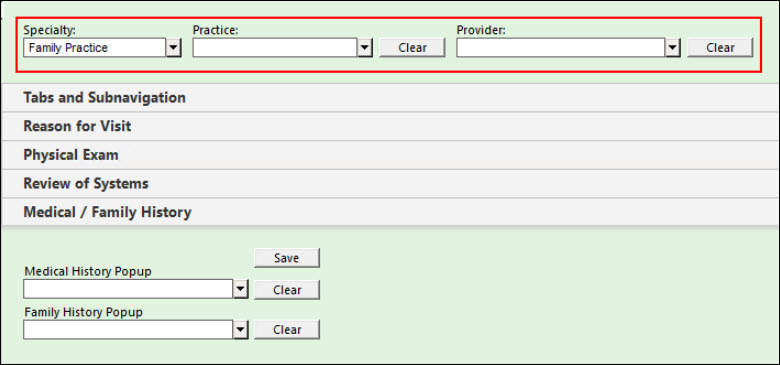780x365 pixels.
Task: Click the Medical History Popup text field
Action: coord(128,289)
